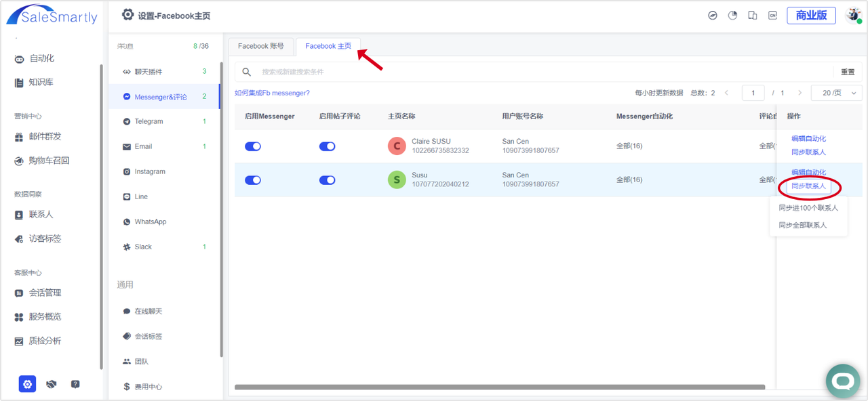Click the horizontal scrollbar under the table

click(499, 387)
